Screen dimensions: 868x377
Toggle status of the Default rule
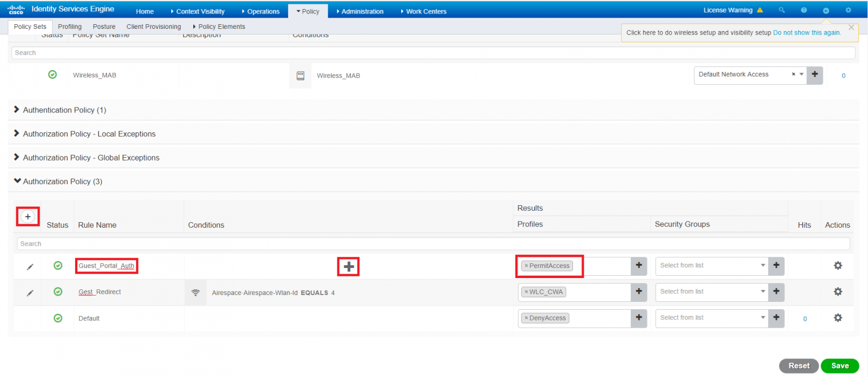tap(58, 318)
